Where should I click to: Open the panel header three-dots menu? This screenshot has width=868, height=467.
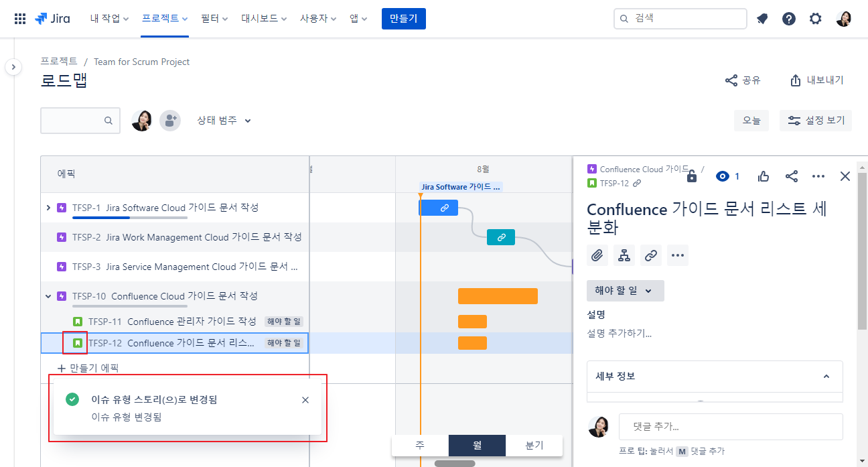click(x=818, y=176)
